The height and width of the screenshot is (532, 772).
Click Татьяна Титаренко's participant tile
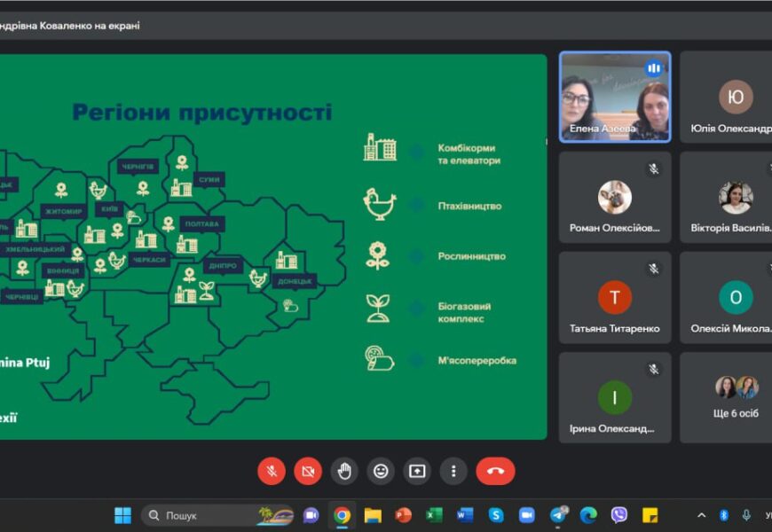615,297
